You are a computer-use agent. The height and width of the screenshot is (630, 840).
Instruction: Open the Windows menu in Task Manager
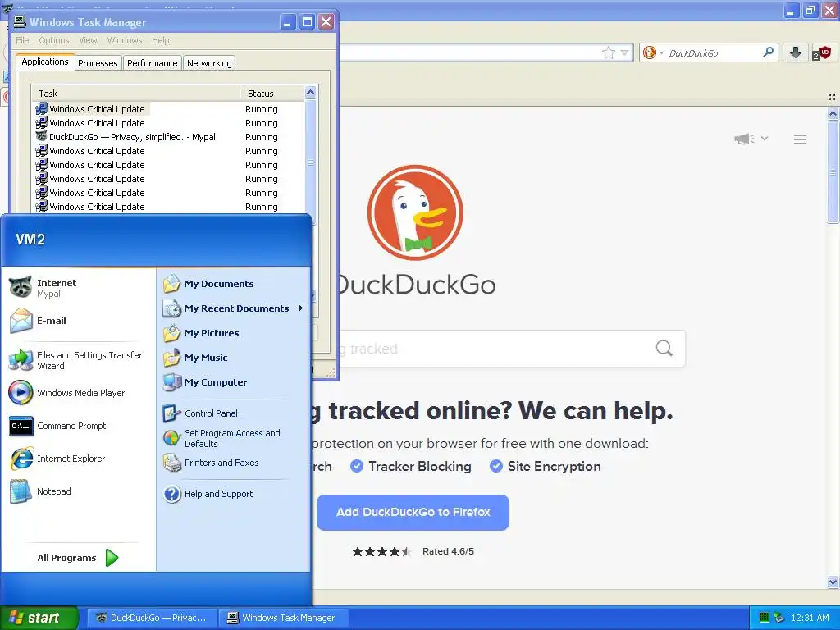pyautogui.click(x=125, y=40)
